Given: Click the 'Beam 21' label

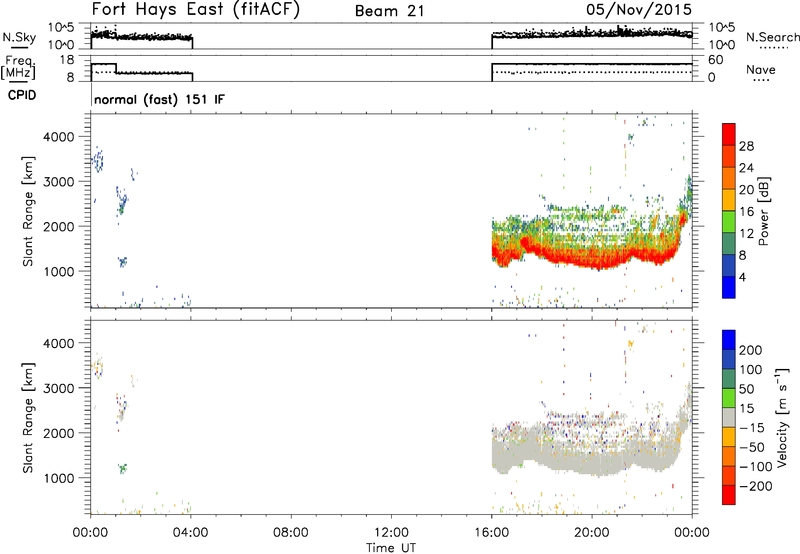Looking at the screenshot, I should pos(389,11).
